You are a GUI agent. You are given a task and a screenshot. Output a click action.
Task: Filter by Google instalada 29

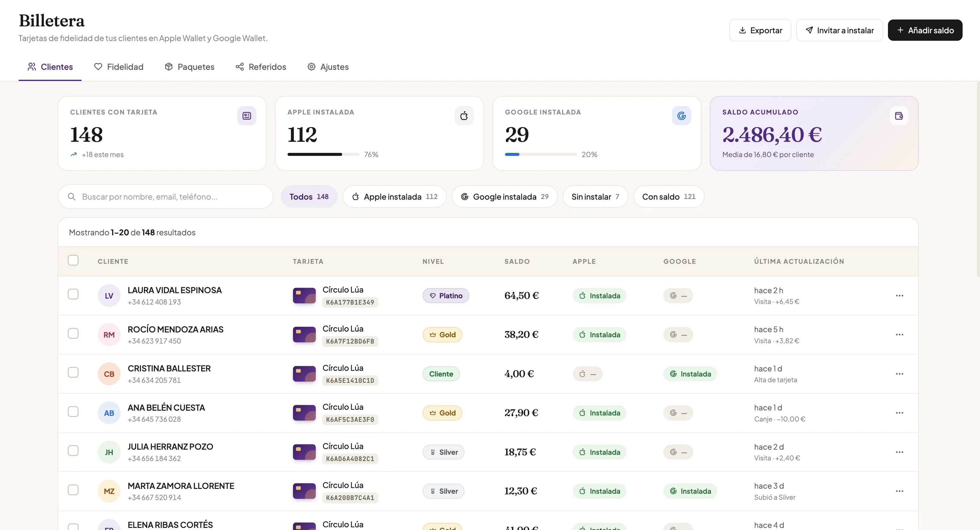coord(504,197)
